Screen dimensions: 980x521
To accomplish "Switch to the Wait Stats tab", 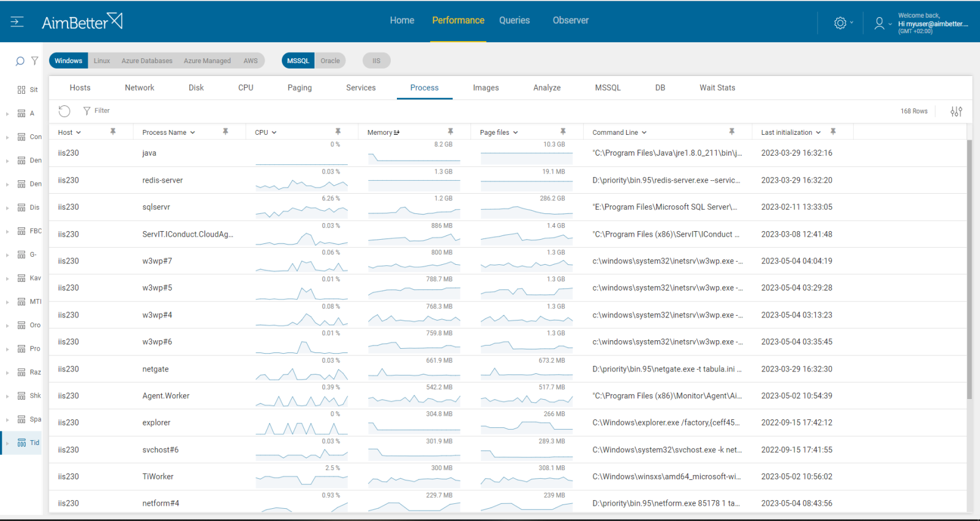I will point(717,88).
